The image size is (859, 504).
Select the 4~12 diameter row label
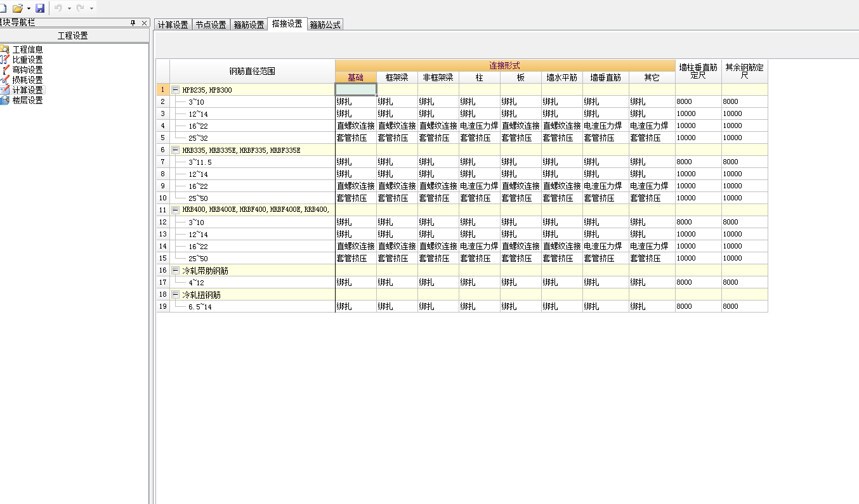click(x=196, y=282)
